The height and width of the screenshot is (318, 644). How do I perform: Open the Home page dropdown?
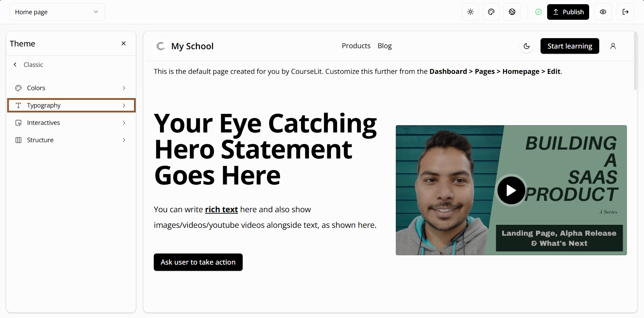click(57, 11)
